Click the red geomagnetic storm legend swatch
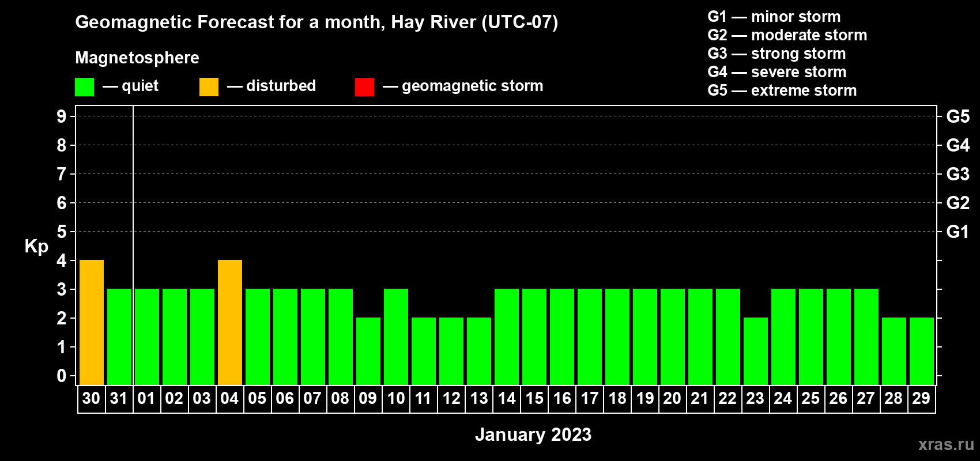This screenshot has width=980, height=461. click(364, 87)
